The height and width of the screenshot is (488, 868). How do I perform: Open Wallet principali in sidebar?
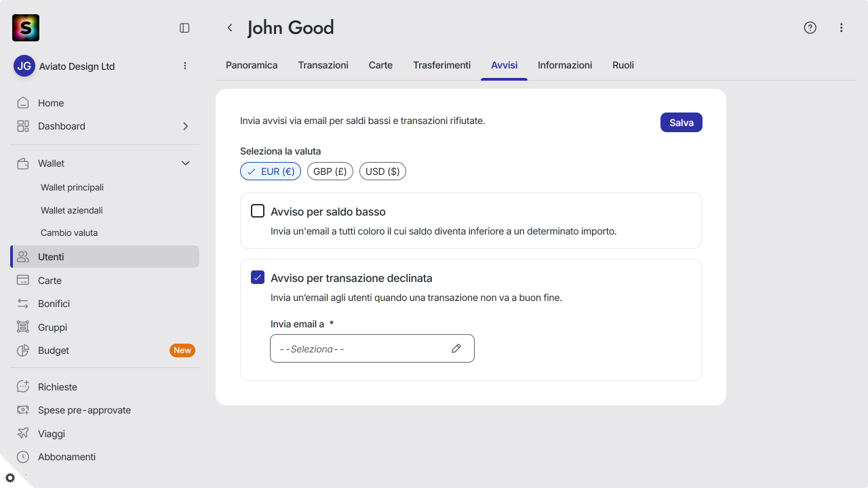(72, 187)
